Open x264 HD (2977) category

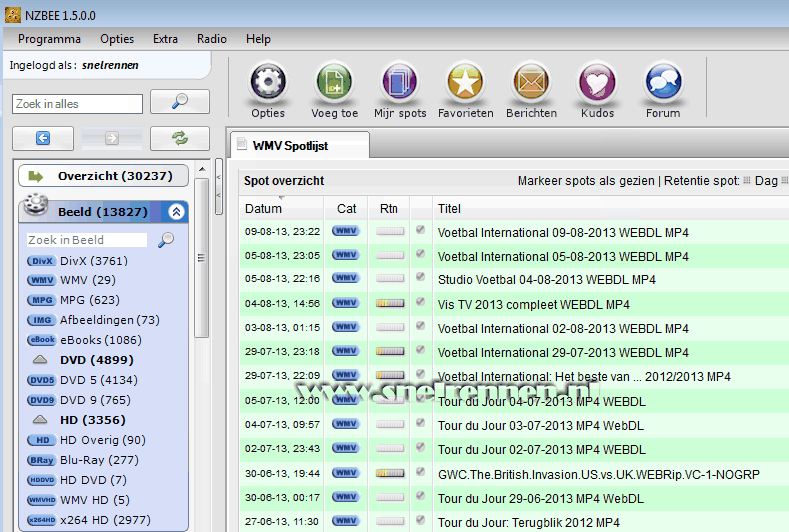point(105,520)
